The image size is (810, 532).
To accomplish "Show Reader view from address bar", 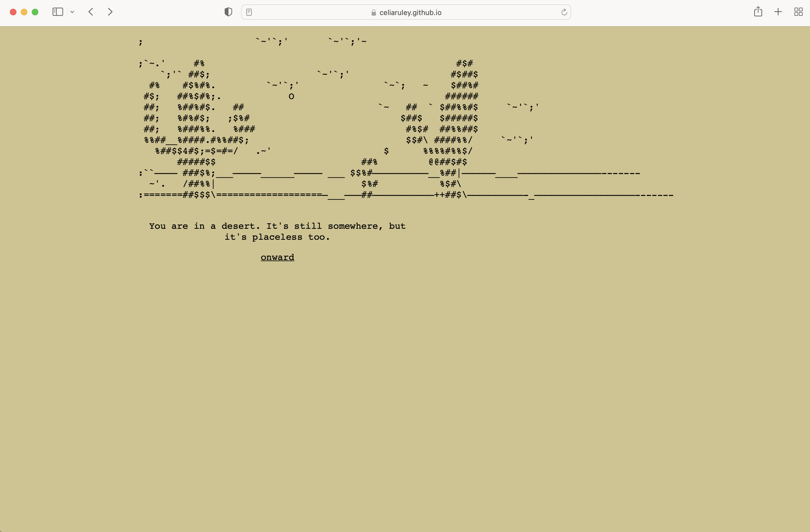I will pos(249,12).
